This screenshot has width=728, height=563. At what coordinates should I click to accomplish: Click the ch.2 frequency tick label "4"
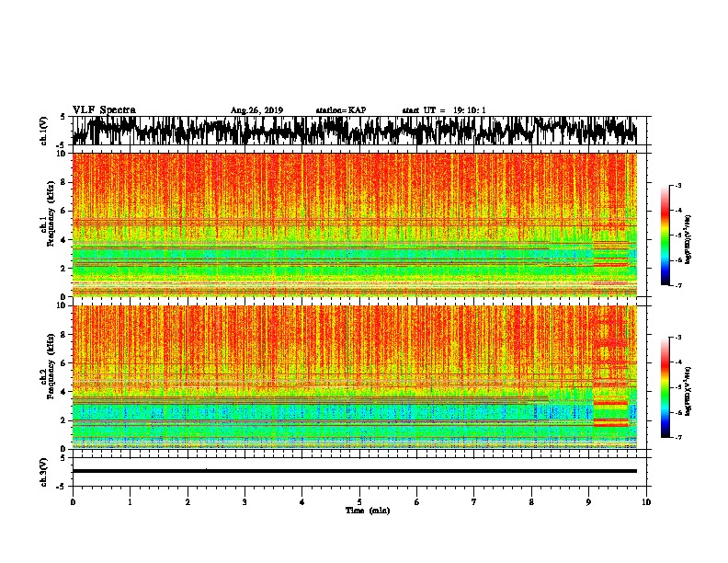point(64,392)
